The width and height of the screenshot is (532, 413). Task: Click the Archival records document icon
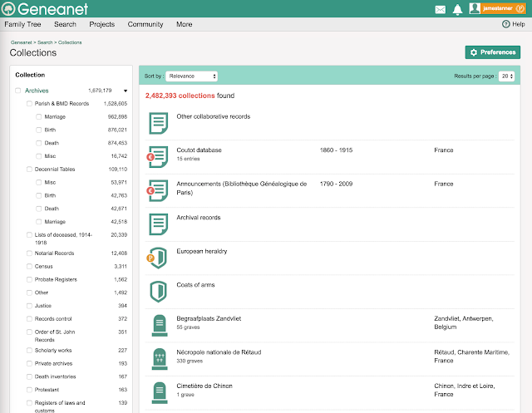point(159,224)
